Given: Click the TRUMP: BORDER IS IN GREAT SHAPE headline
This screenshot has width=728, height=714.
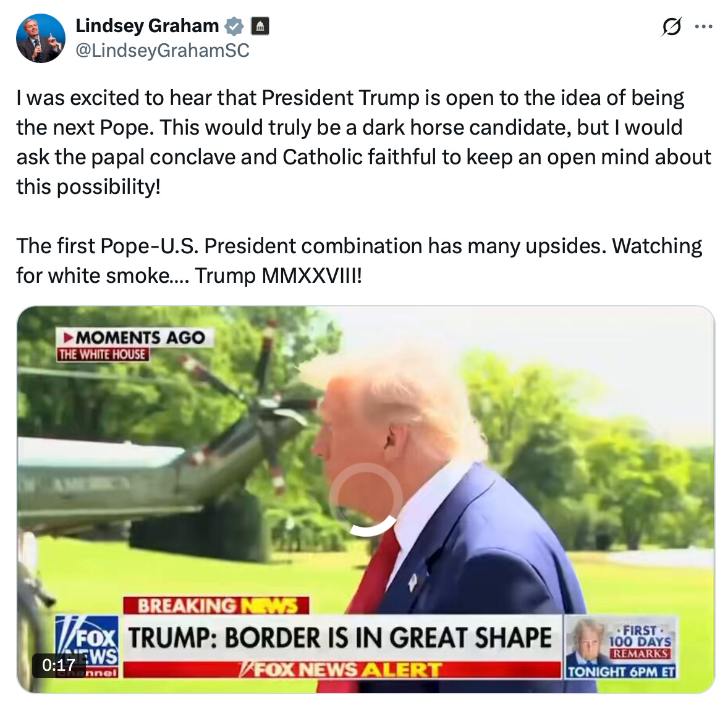Looking at the screenshot, I should pyautogui.click(x=341, y=637).
